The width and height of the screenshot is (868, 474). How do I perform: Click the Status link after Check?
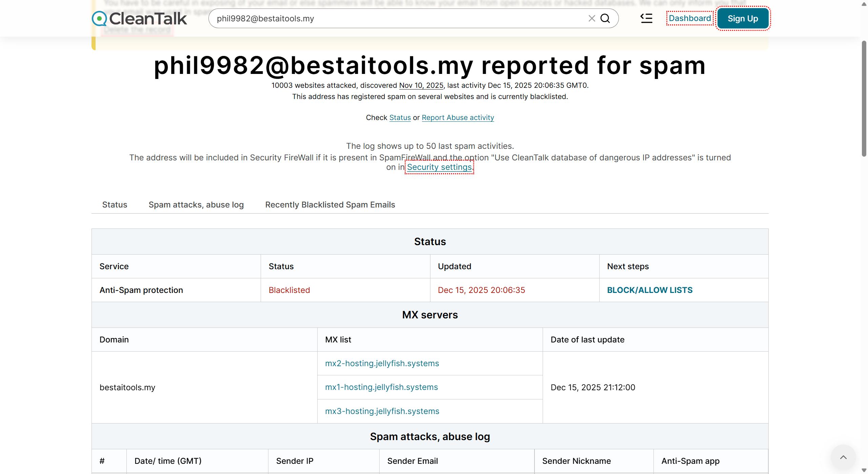[400, 118]
